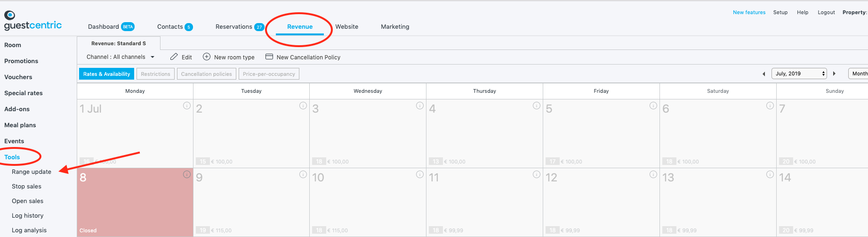
Task: Click the € 99,99 rate on July 11
Action: tap(454, 230)
